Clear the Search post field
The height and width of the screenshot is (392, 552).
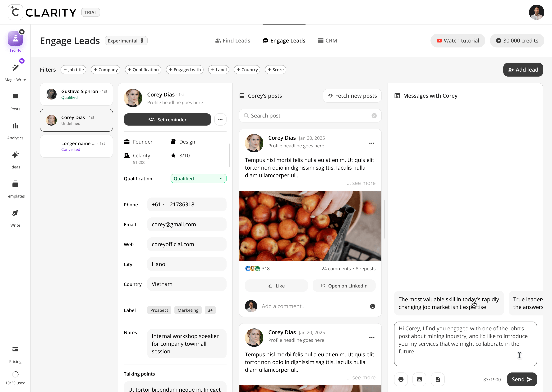374,116
